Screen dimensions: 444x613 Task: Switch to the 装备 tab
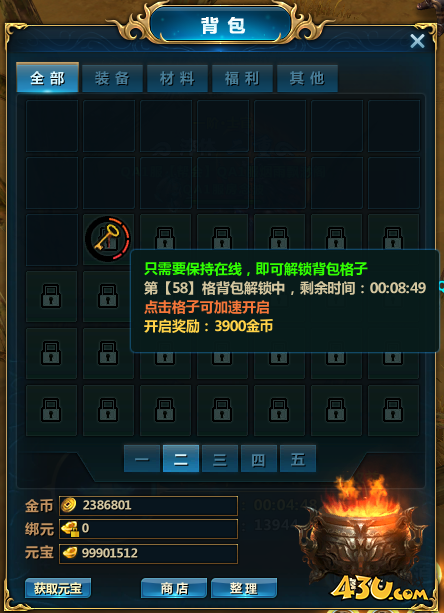(x=112, y=78)
